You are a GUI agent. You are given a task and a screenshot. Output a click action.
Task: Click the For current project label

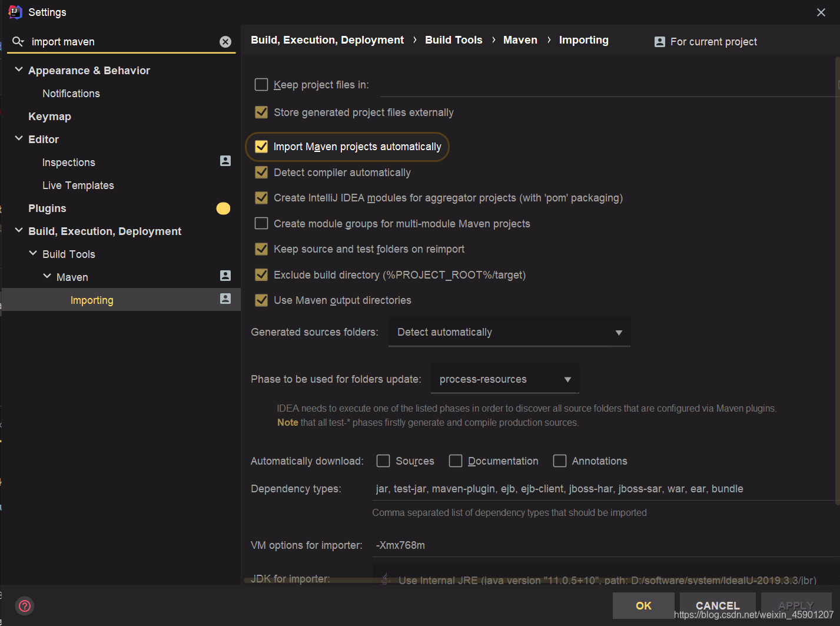point(713,42)
